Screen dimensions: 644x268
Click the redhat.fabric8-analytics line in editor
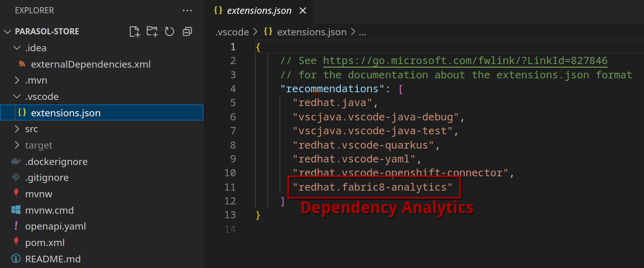point(372,188)
